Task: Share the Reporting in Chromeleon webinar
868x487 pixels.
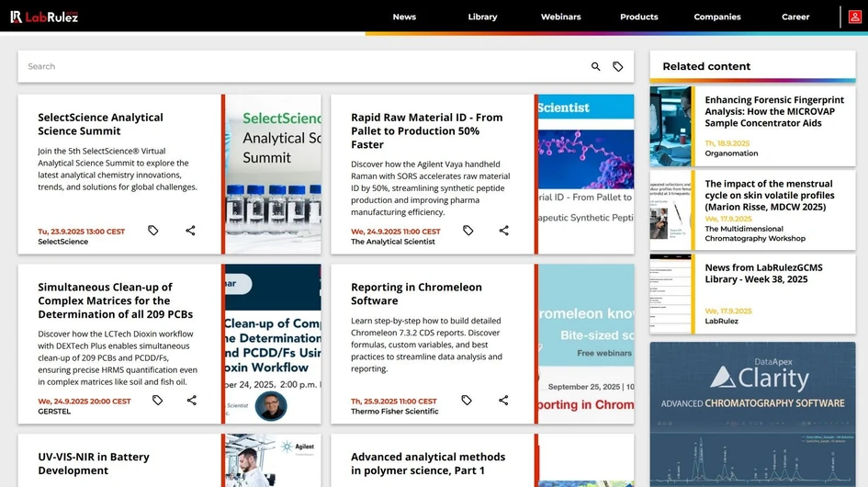Action: [504, 401]
